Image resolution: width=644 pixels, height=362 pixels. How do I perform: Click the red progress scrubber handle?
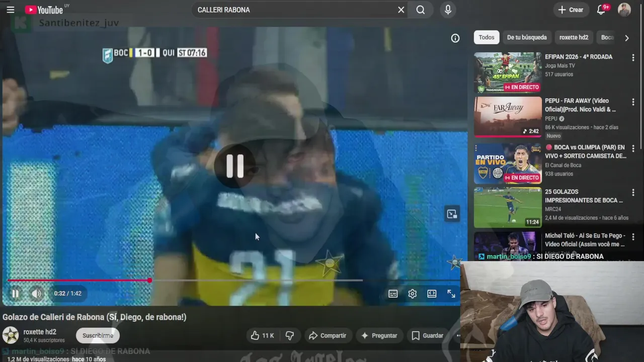click(149, 280)
